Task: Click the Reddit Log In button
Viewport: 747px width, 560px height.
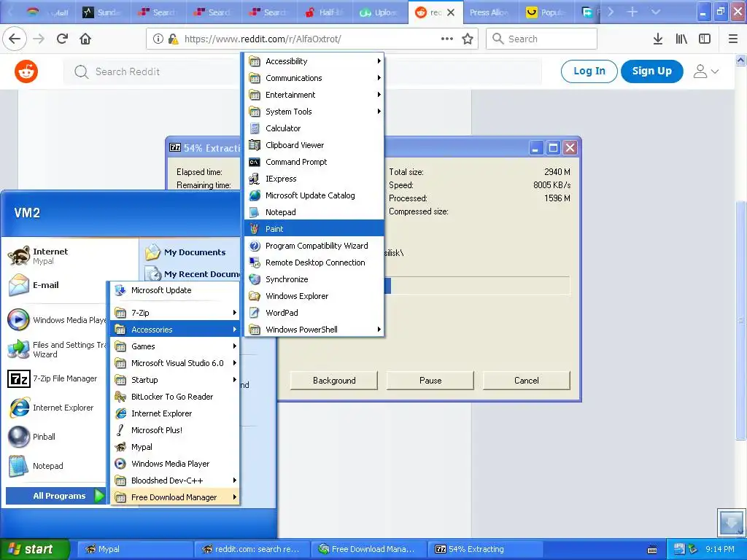Action: (x=589, y=71)
